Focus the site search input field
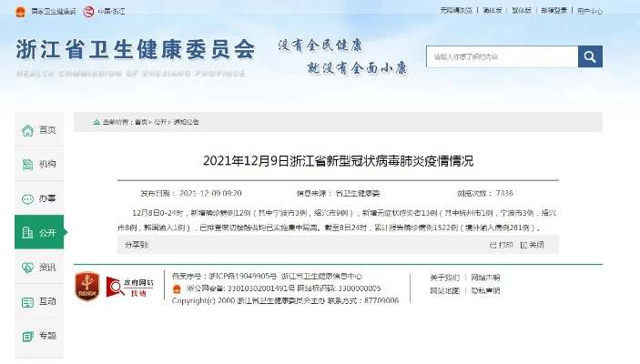The image size is (640, 364). 502,56
